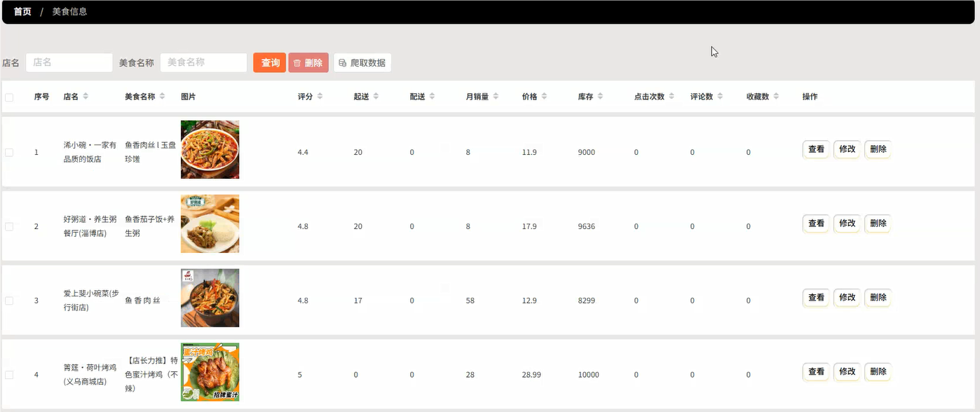Sort table by 点击次数 column

tap(672, 97)
